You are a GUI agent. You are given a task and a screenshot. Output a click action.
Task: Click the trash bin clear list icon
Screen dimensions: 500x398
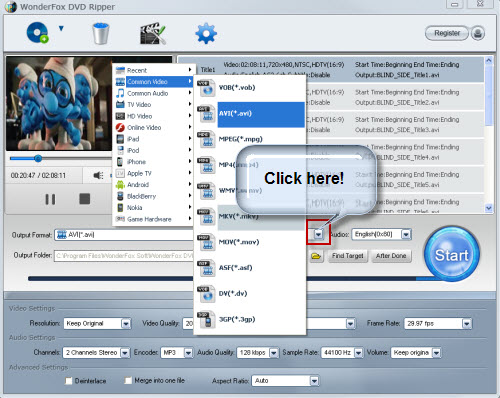pos(101,33)
